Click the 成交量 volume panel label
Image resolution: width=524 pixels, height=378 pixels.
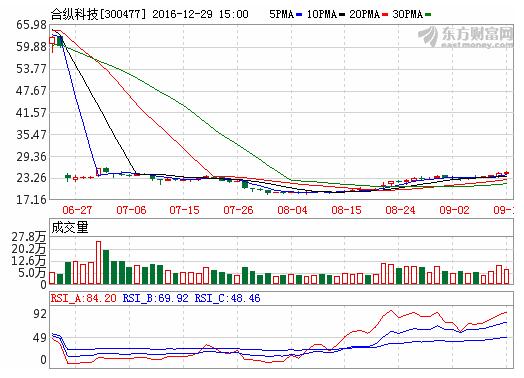70,228
